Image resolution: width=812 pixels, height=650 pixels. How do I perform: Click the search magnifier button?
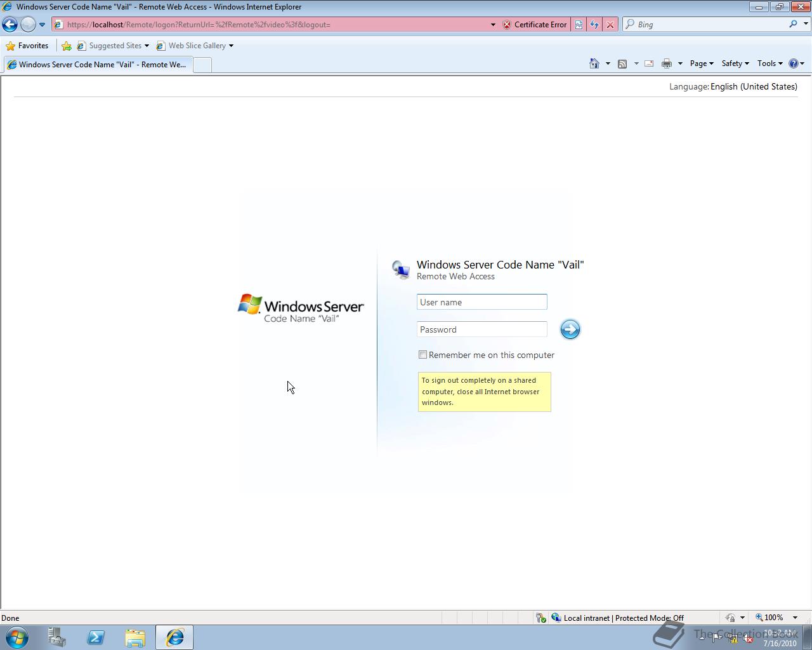(x=793, y=24)
